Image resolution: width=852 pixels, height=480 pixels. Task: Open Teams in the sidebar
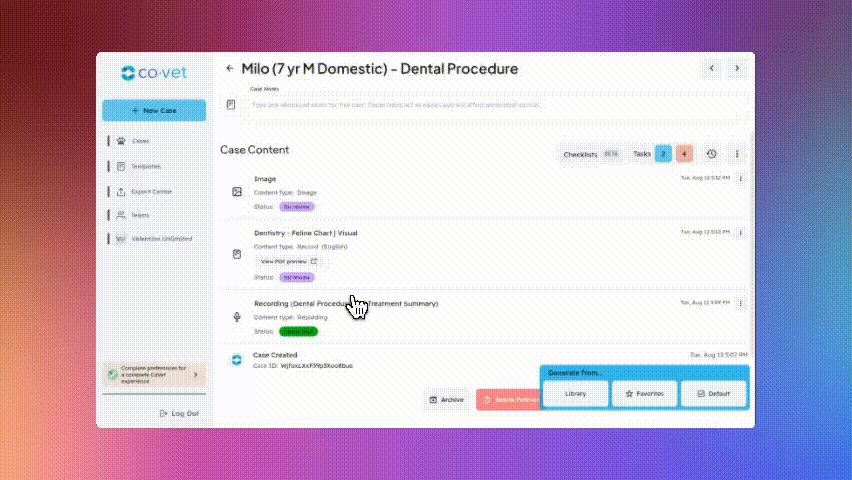coord(140,215)
